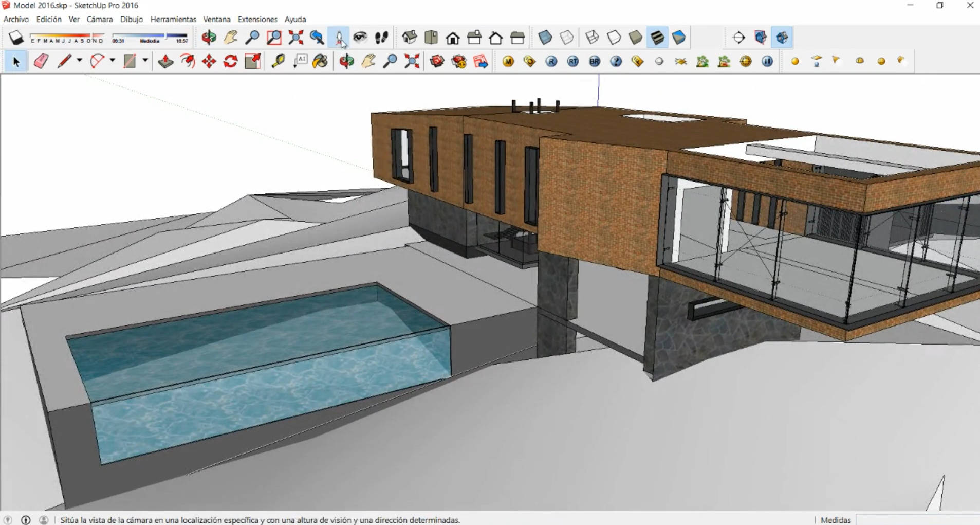Expand the line tool dropdown arrow

[x=79, y=61]
